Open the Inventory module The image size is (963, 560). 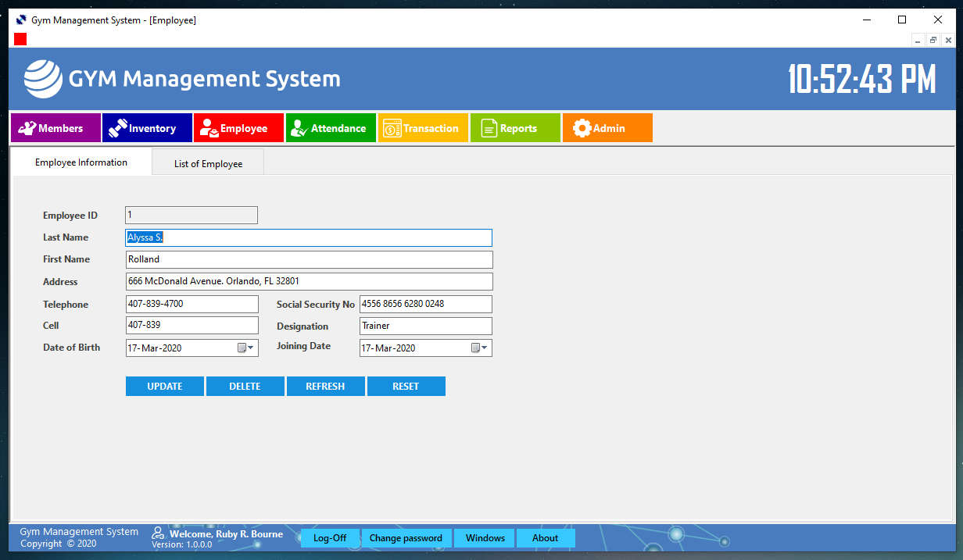(x=148, y=128)
